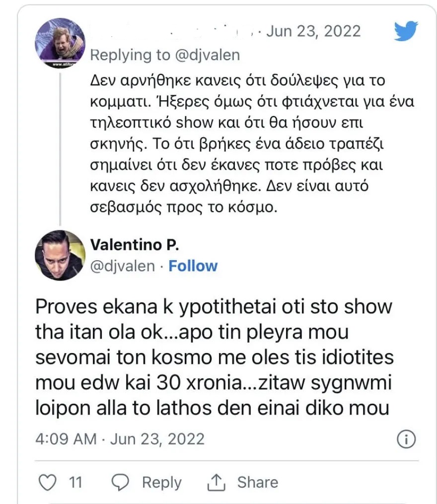Screen dimensions: 437x504
Task: Open the Valentino P. display name
Action: (x=135, y=245)
